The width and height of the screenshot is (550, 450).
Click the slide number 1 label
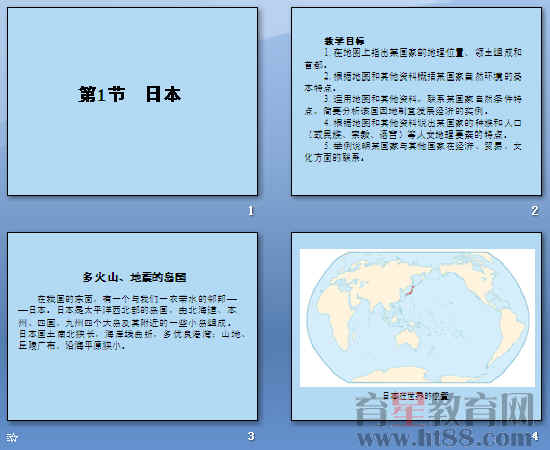coord(251,211)
